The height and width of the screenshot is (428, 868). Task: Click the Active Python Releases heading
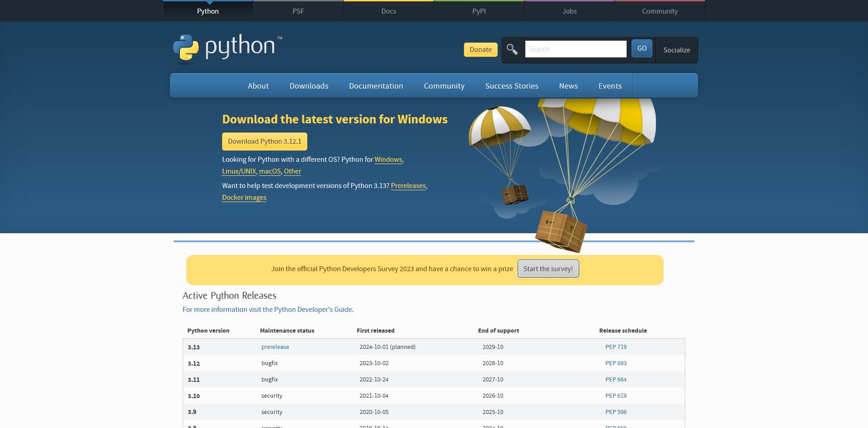click(229, 296)
